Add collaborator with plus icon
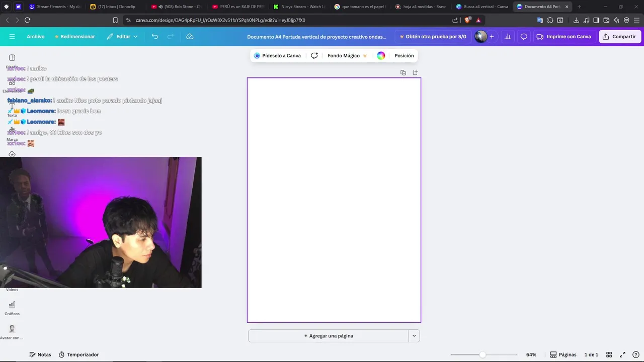 492,37
